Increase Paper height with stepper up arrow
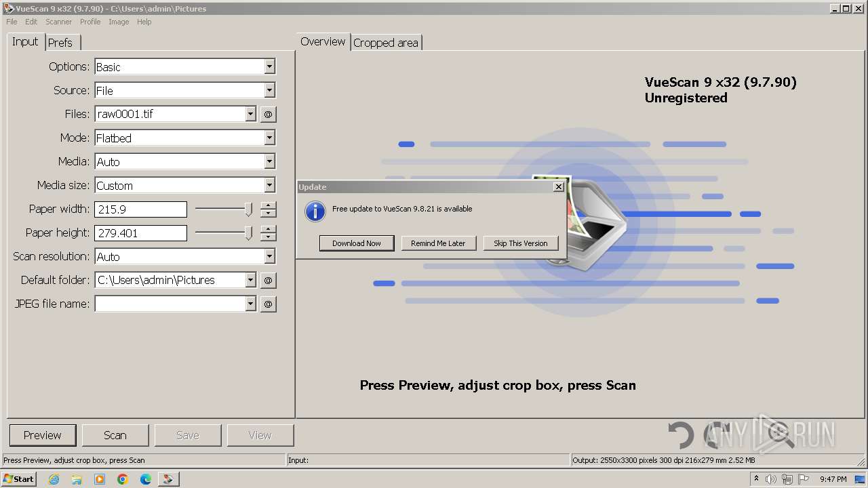Screen dimensions: 868x488 pos(269,229)
